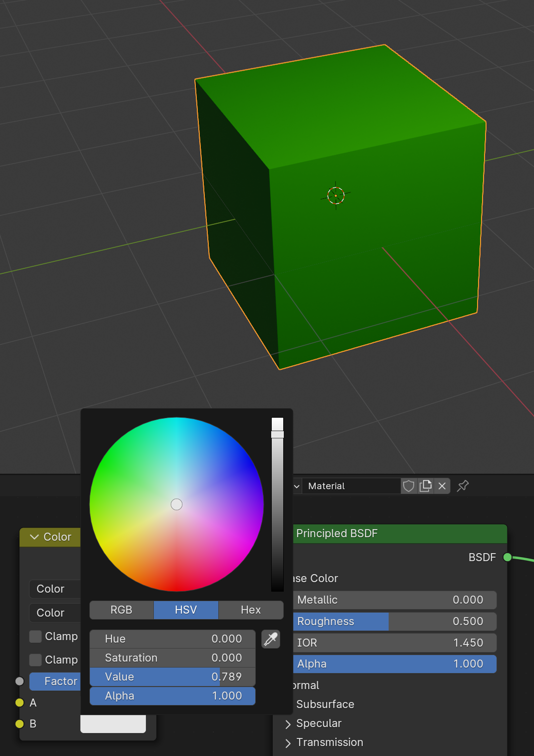This screenshot has width=534, height=756.
Task: Enable the second Clamp checkbox
Action: [x=35, y=660]
